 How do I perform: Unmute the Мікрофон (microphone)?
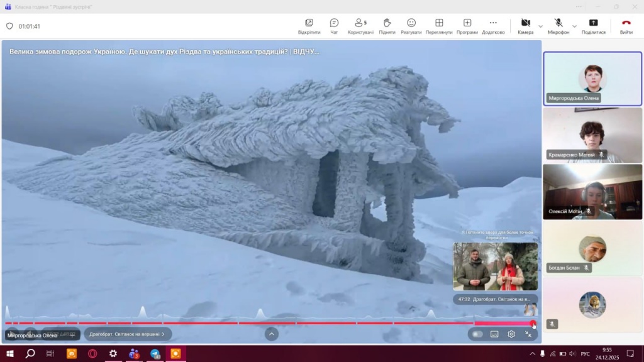point(558,26)
